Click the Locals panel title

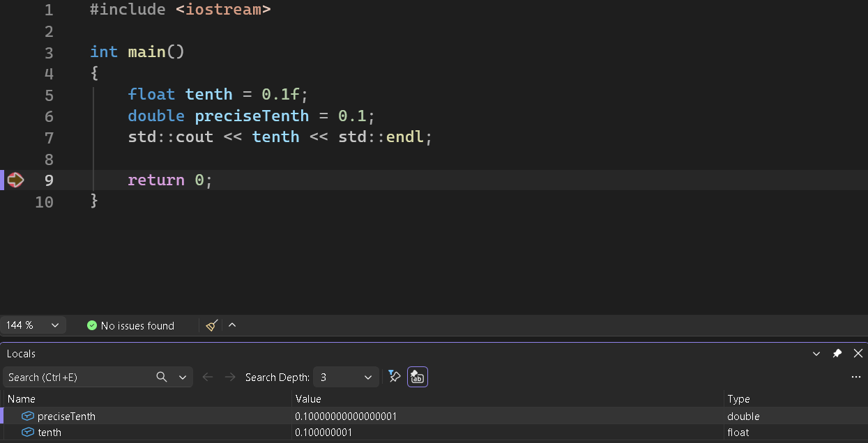(21, 354)
